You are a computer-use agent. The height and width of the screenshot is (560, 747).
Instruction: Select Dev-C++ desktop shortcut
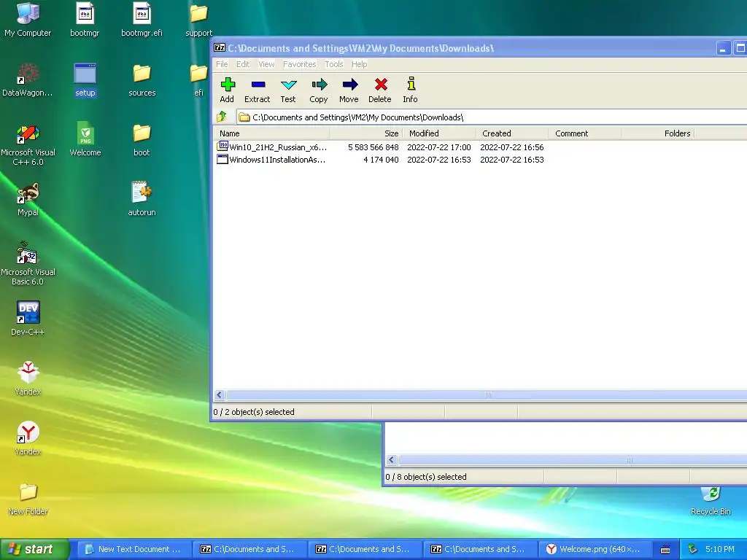[x=28, y=318]
